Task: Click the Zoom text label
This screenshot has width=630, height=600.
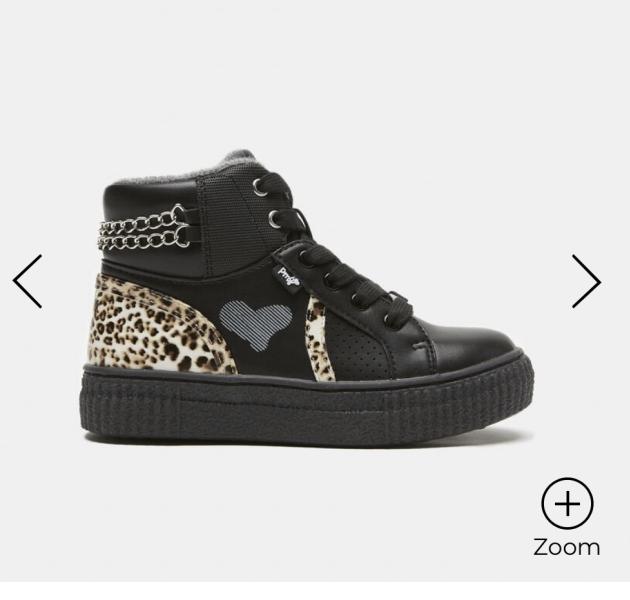Action: tap(567, 547)
